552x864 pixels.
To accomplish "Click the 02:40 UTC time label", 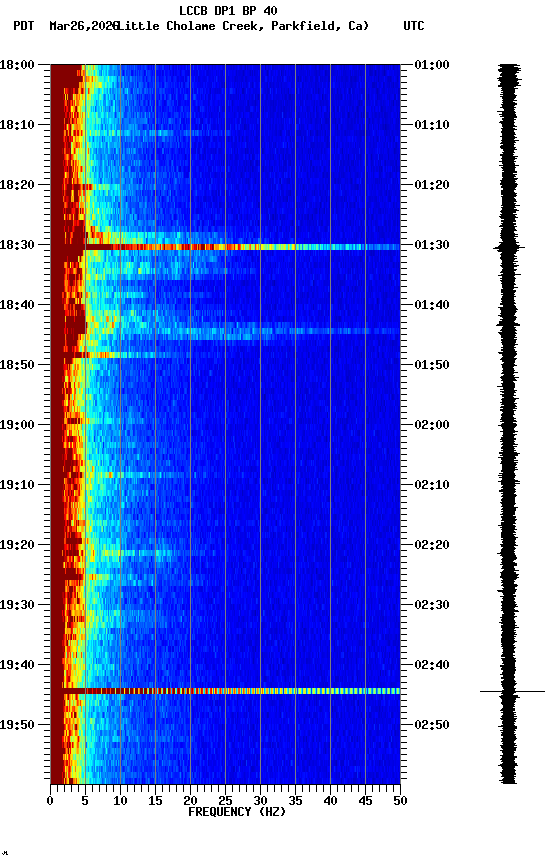I will (x=432, y=665).
